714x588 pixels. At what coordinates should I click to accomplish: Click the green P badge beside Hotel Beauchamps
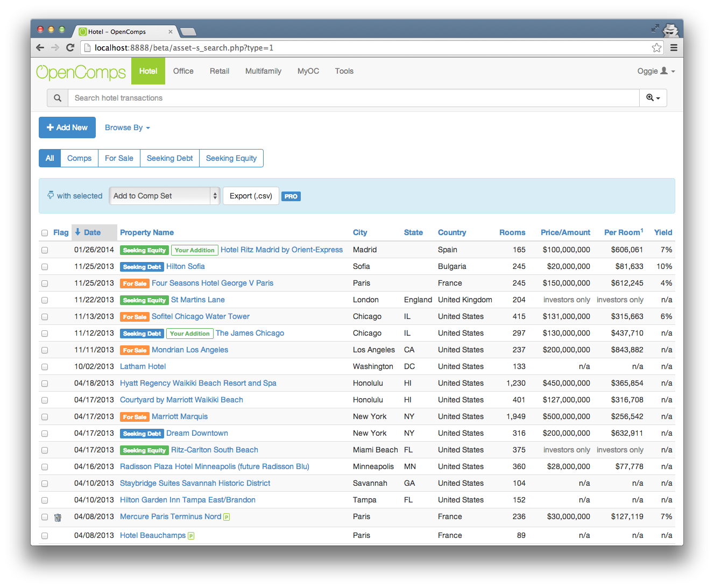[x=191, y=536]
